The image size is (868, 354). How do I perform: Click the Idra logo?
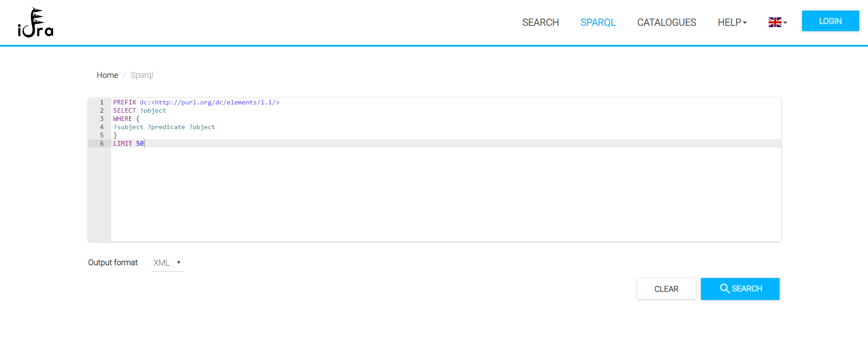(x=36, y=22)
